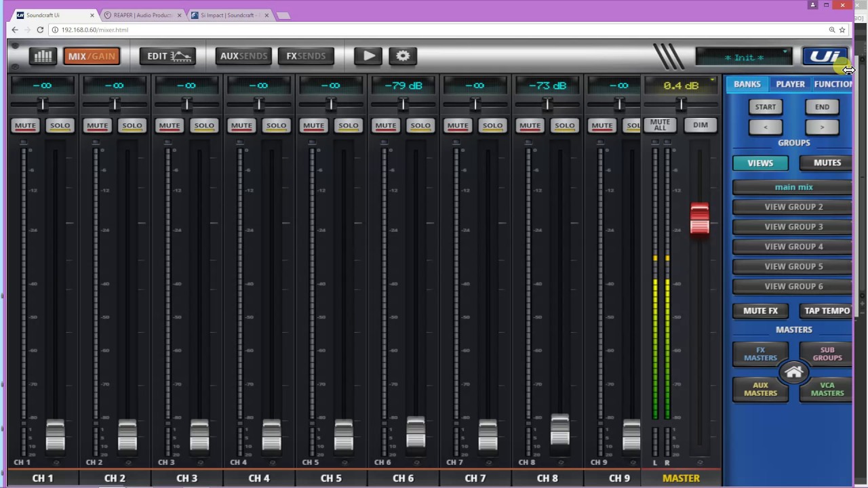Click the CH 6 fader knob
This screenshot has width=868, height=488.
416,432
